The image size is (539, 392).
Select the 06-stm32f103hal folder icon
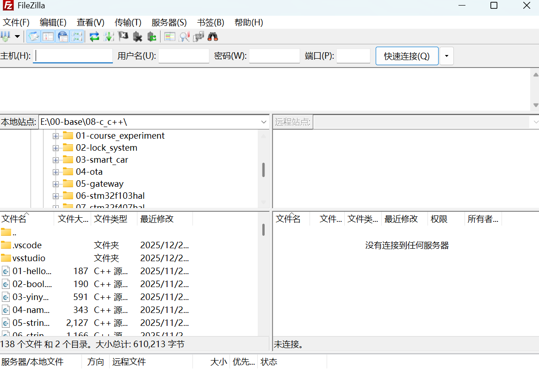click(x=68, y=196)
